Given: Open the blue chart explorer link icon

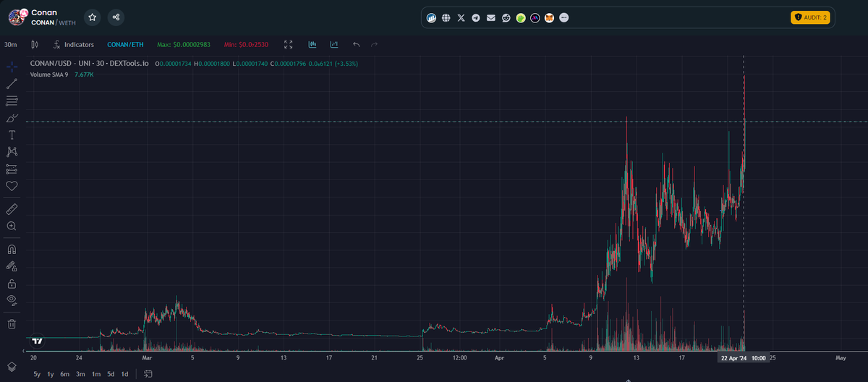Looking at the screenshot, I should pos(432,17).
